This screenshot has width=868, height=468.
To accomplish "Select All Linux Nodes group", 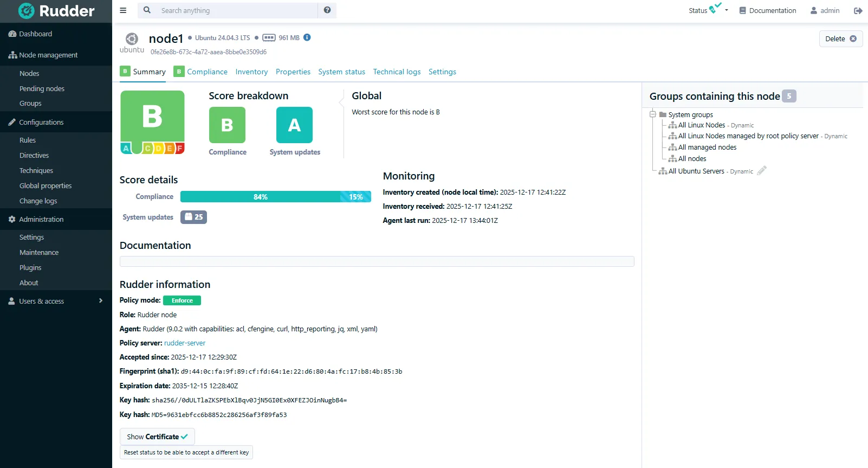I will click(701, 125).
